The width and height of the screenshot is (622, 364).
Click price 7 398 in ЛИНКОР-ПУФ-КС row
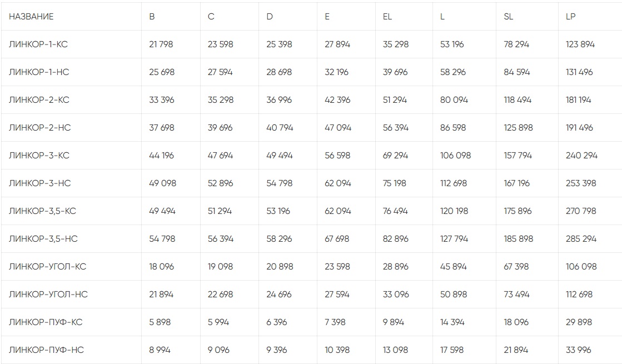[336, 322]
